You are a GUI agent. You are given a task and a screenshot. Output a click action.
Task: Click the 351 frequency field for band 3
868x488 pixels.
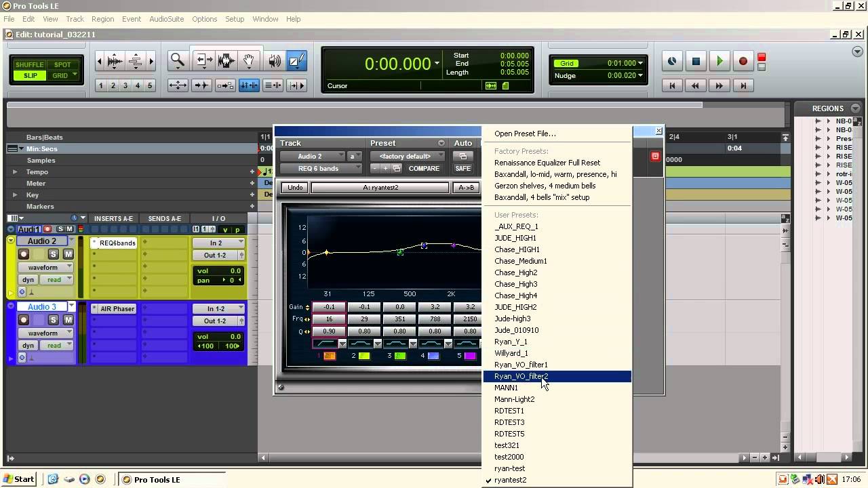(x=399, y=319)
